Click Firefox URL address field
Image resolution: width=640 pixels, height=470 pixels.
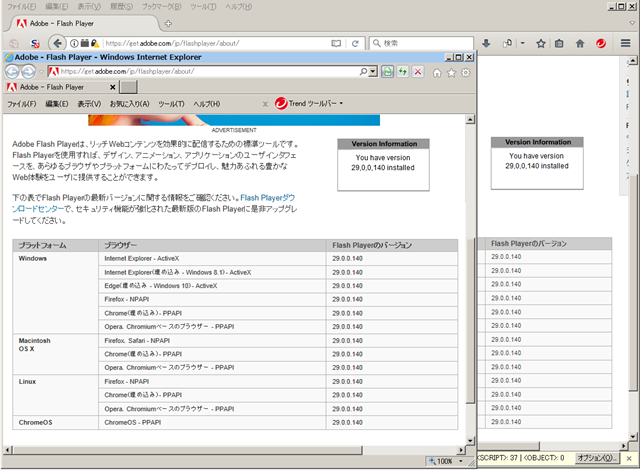216,43
